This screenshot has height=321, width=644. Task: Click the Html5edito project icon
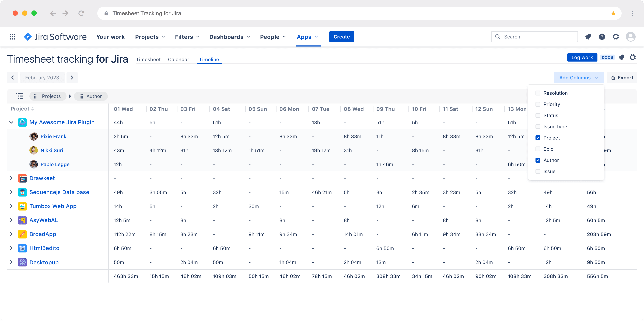coord(22,248)
